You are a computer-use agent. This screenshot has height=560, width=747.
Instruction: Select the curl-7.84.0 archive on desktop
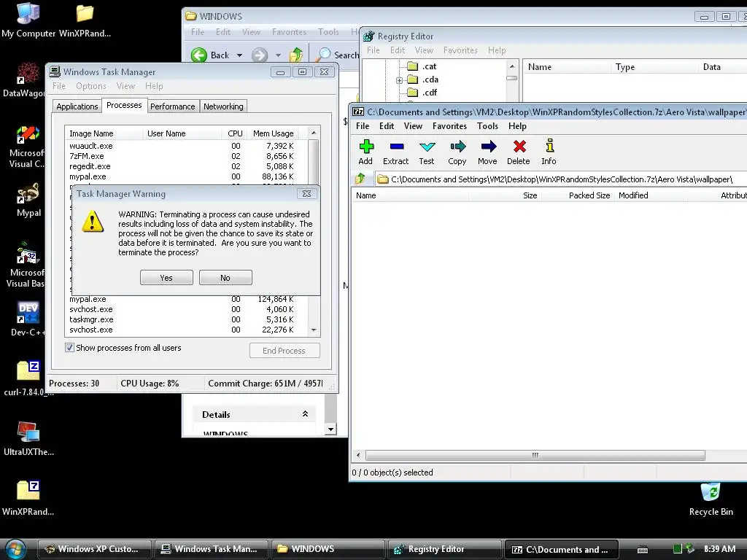28,379
